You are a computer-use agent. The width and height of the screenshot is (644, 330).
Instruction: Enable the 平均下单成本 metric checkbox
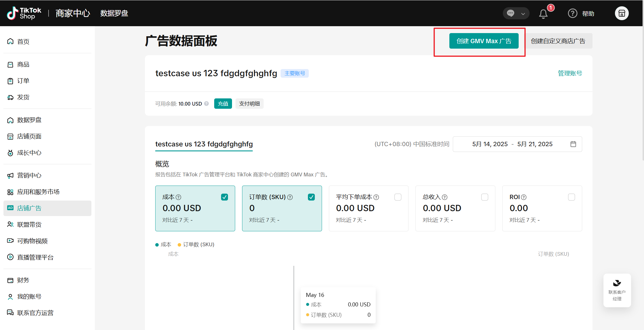coord(398,197)
